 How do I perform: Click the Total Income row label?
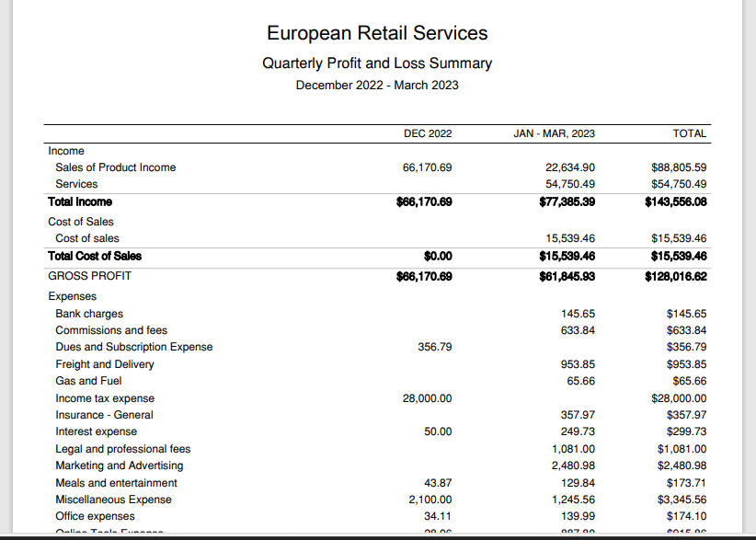80,202
